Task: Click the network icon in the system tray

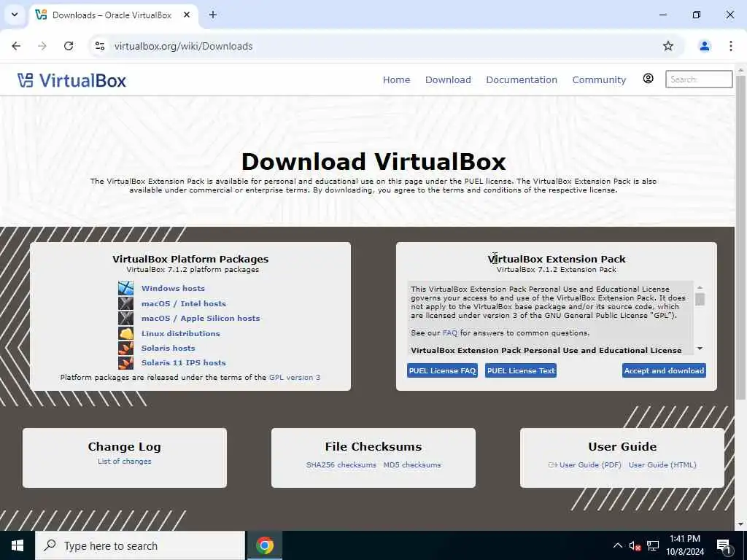Action: point(653,545)
